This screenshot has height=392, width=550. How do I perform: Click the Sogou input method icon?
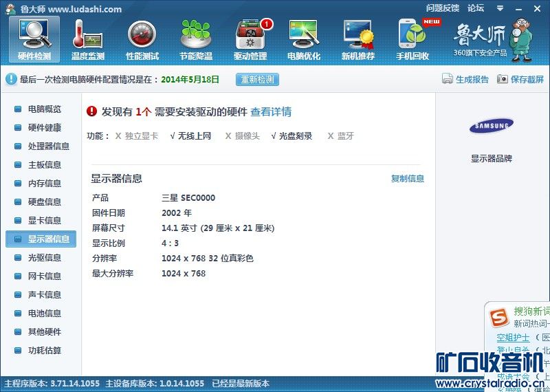coord(499,317)
